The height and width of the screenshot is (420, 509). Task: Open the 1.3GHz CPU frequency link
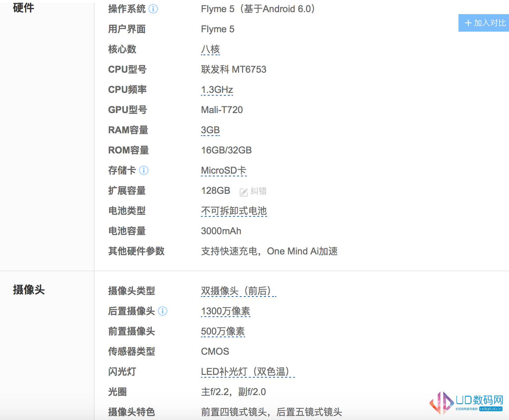click(217, 90)
